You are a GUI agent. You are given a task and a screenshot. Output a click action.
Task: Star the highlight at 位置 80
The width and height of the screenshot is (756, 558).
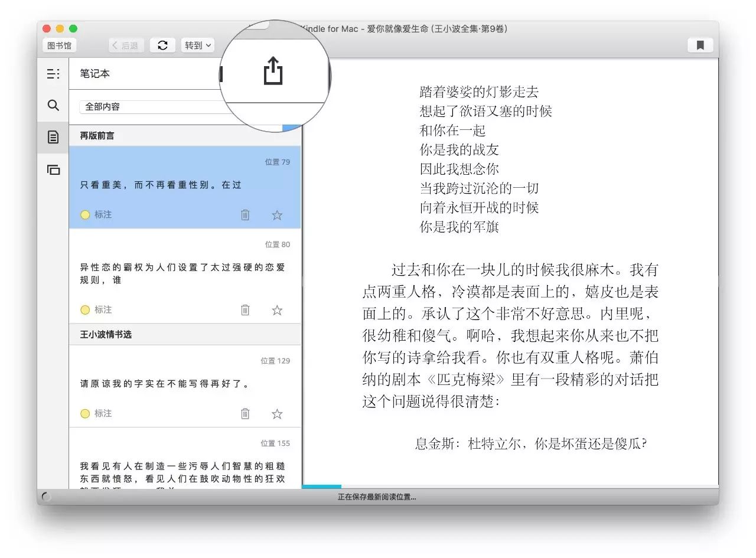tap(277, 310)
